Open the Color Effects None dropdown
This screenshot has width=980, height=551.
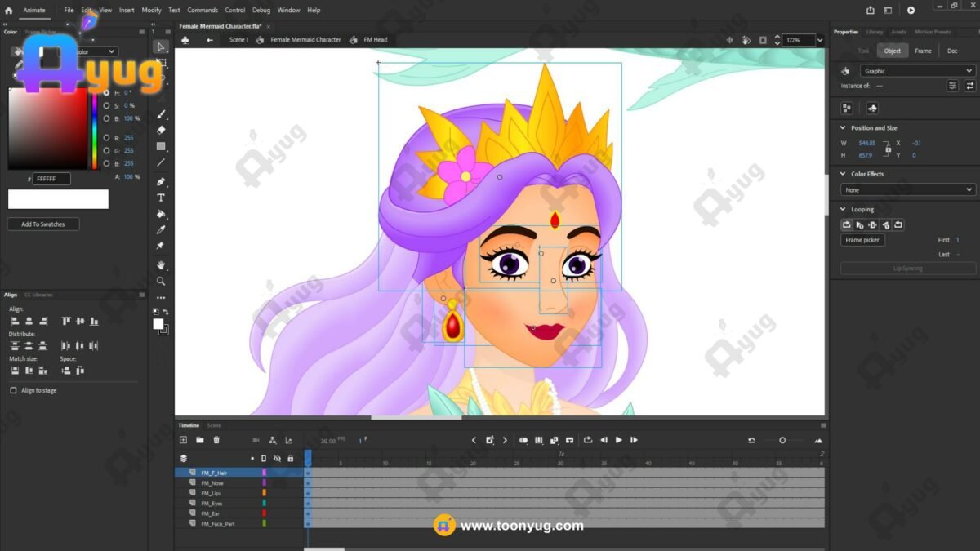907,189
